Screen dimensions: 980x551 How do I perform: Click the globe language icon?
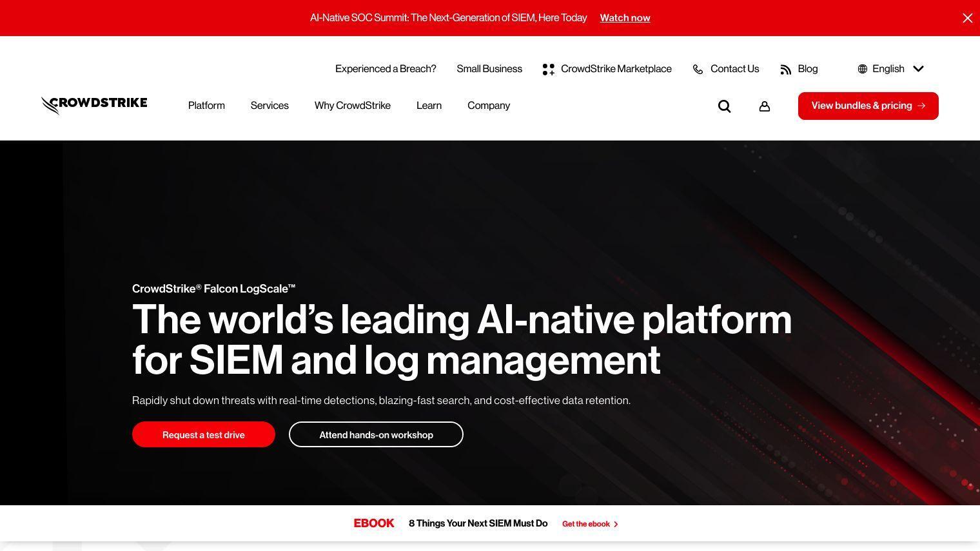[x=863, y=69]
